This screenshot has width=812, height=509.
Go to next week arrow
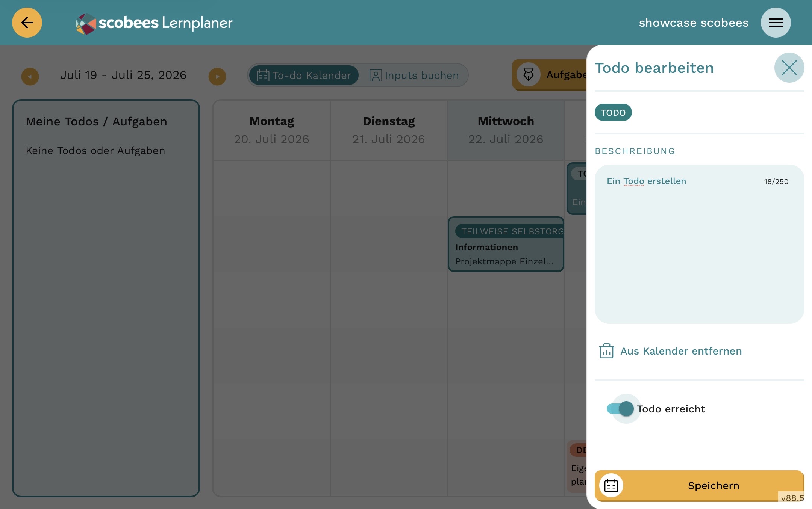point(217,76)
